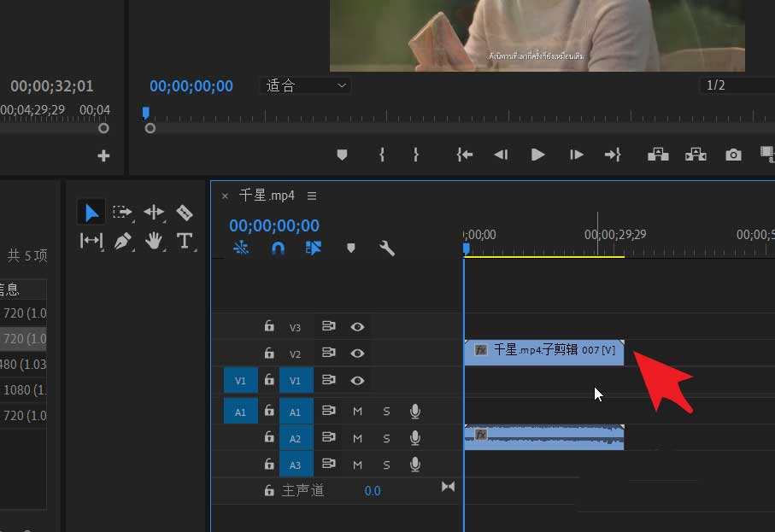This screenshot has width=775, height=532.
Task: Mute the A1 audio track
Action: 357,412
